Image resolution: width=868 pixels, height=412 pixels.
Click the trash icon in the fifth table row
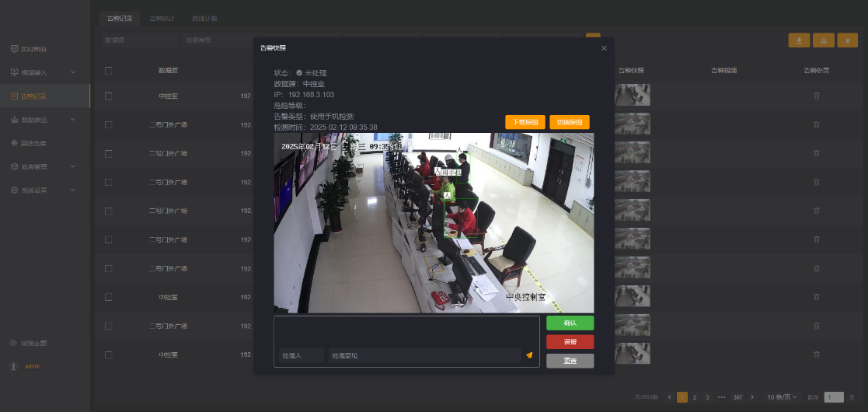point(817,211)
